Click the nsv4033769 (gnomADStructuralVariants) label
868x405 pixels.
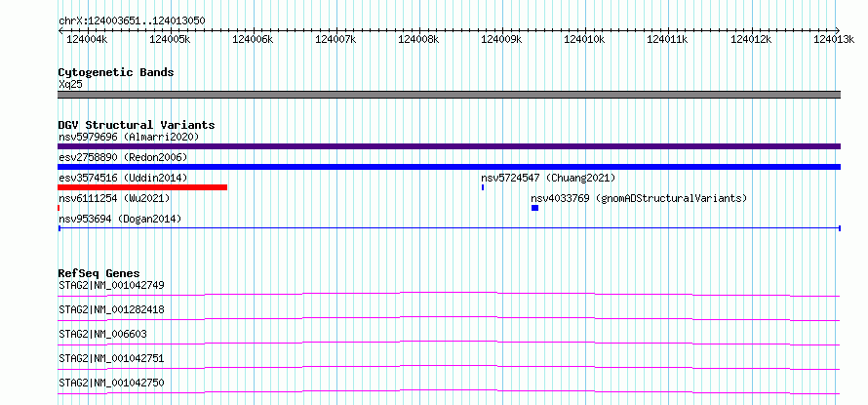coord(639,198)
